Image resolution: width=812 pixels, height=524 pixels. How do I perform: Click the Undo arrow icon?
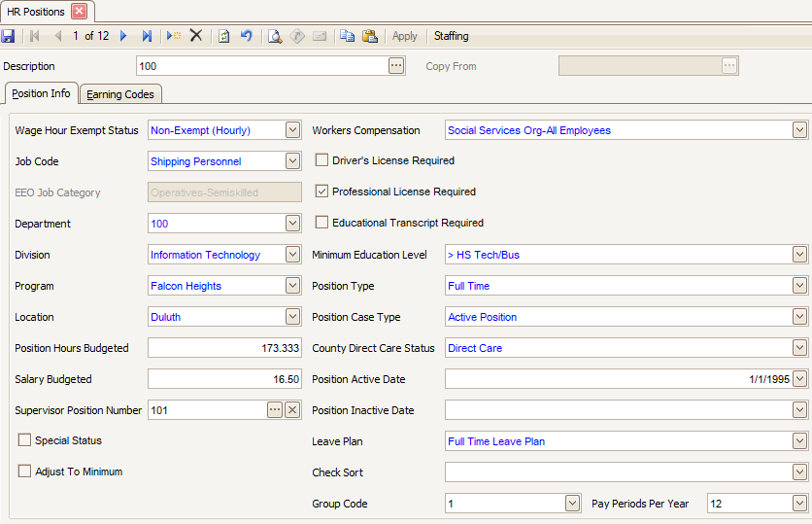tap(247, 36)
